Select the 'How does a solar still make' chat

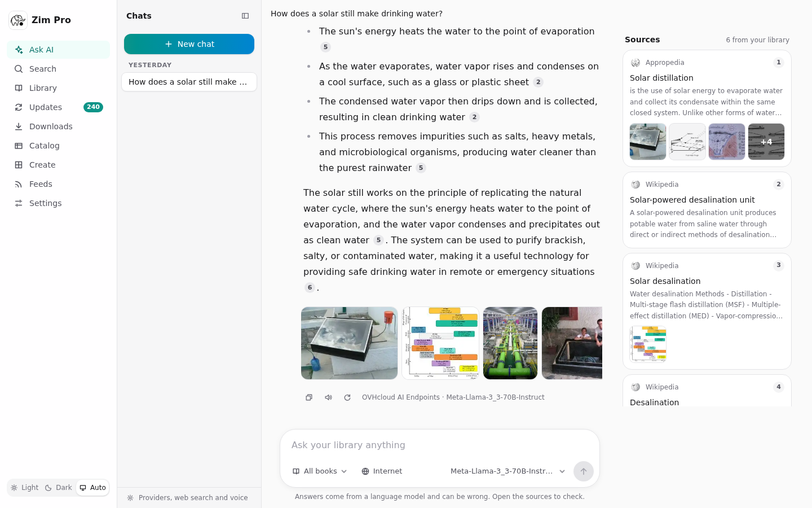click(189, 82)
